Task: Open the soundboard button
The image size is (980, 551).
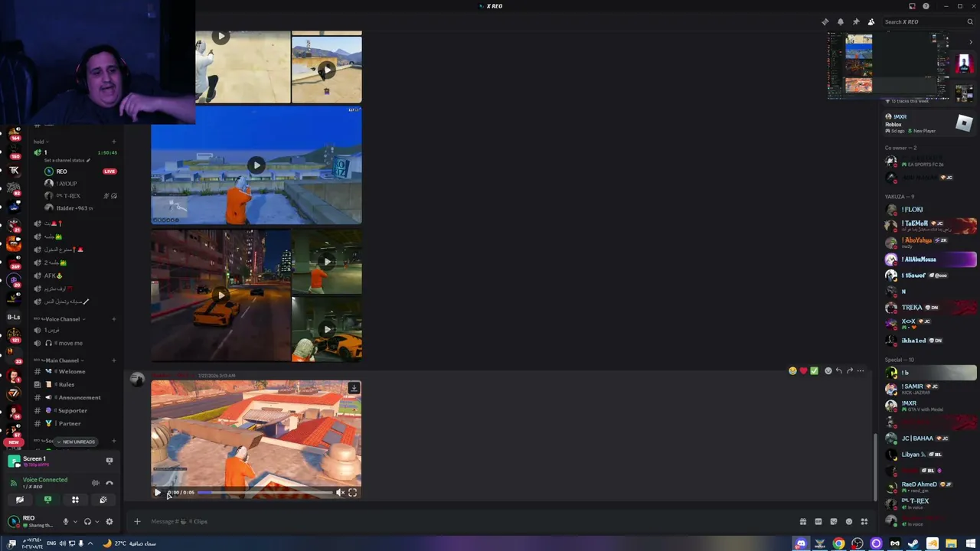Action: (x=103, y=500)
